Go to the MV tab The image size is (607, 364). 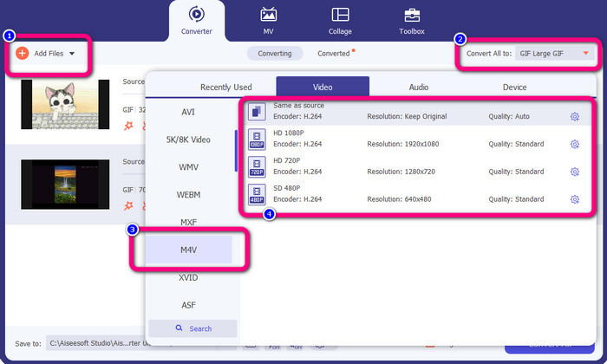(269, 21)
